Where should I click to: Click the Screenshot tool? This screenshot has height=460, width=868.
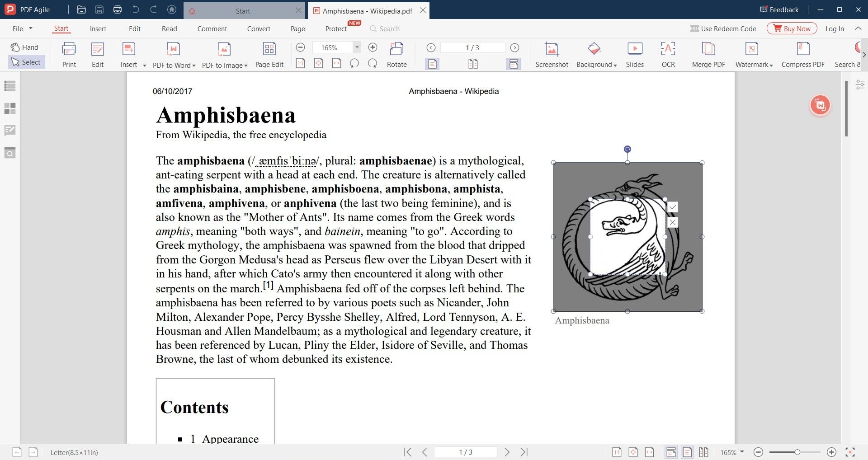click(x=552, y=55)
